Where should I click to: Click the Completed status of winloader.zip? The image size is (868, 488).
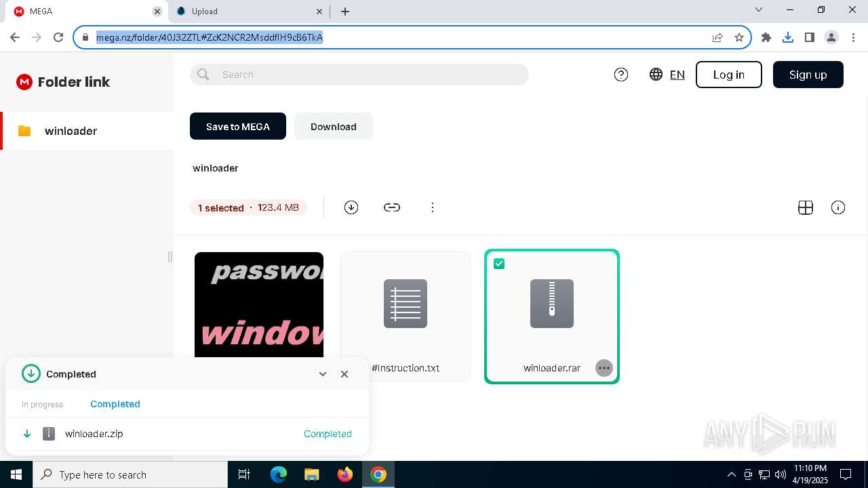(x=328, y=434)
